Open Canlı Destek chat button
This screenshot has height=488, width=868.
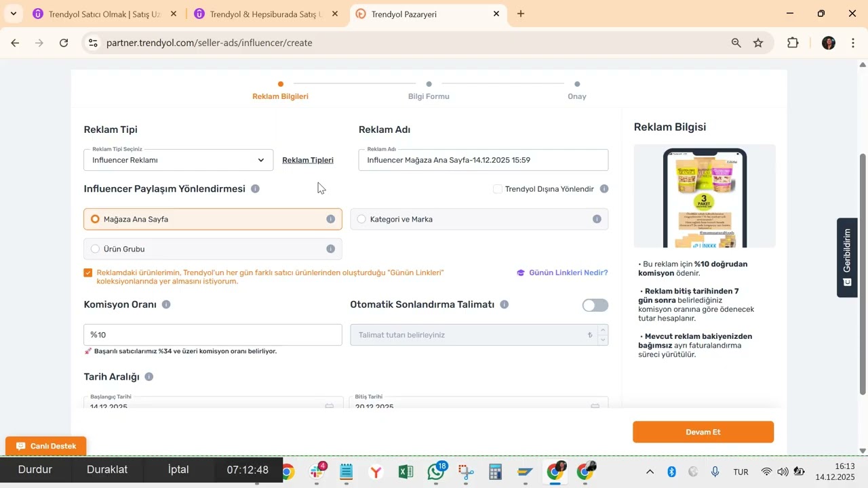pos(46,446)
